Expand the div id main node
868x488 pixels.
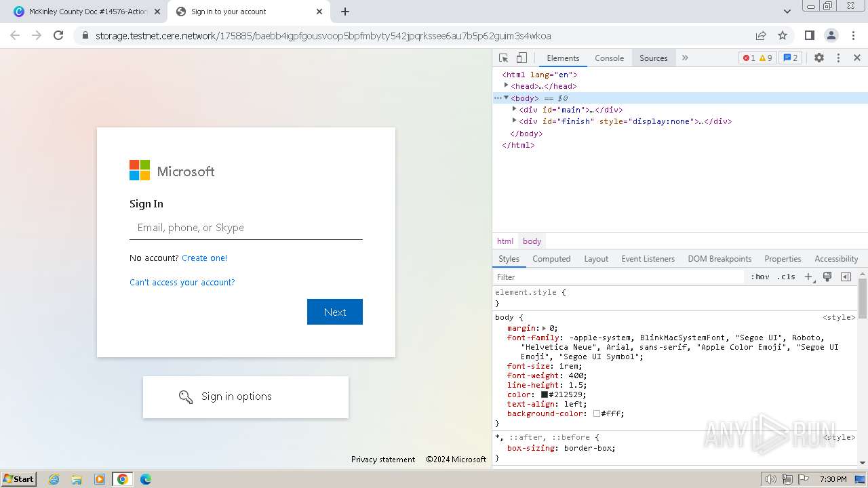[514, 109]
